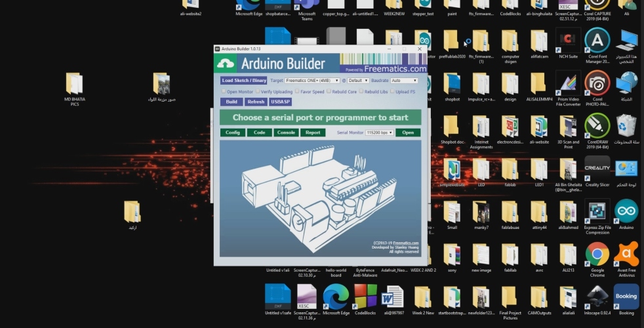Image resolution: width=644 pixels, height=328 pixels.
Task: Switch to the Console tab
Action: pyautogui.click(x=286, y=133)
